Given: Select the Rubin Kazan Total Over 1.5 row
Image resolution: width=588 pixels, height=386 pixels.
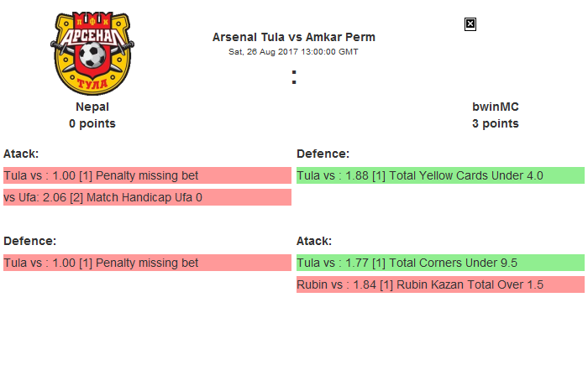Looking at the screenshot, I should coord(440,284).
